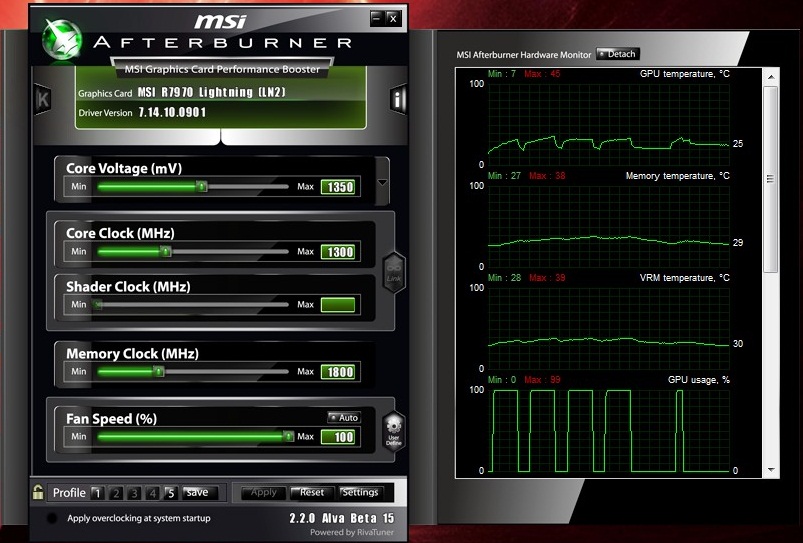The width and height of the screenshot is (803, 543).
Task: Click the Fan Speed value field 100
Action: (338, 437)
